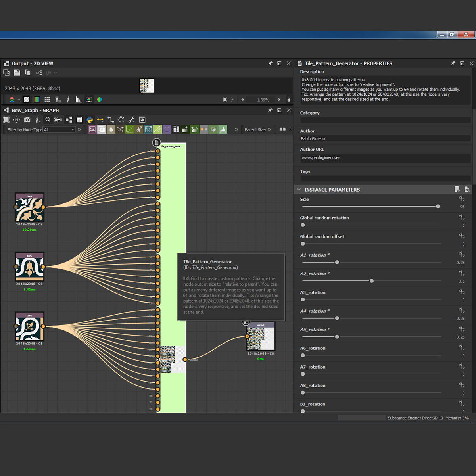This screenshot has height=476, width=476.
Task: Click the A2_rotation slider handle
Action: 372,281
